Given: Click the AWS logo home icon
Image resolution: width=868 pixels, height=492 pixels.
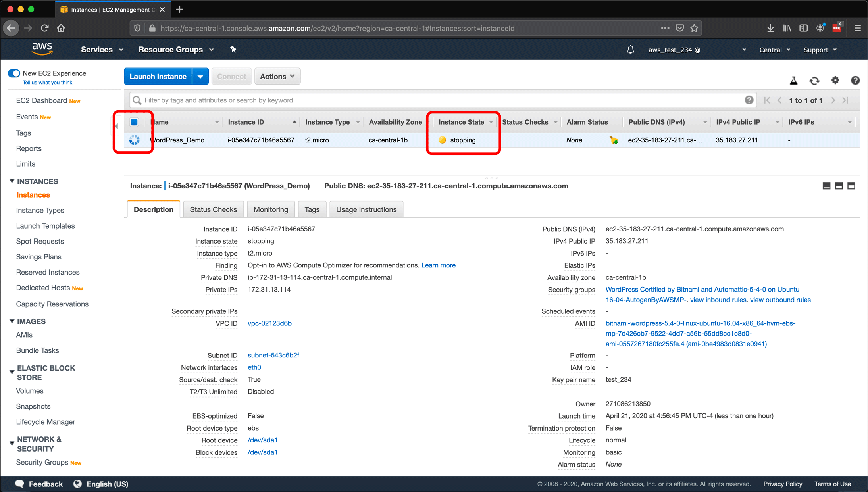Looking at the screenshot, I should click(42, 49).
